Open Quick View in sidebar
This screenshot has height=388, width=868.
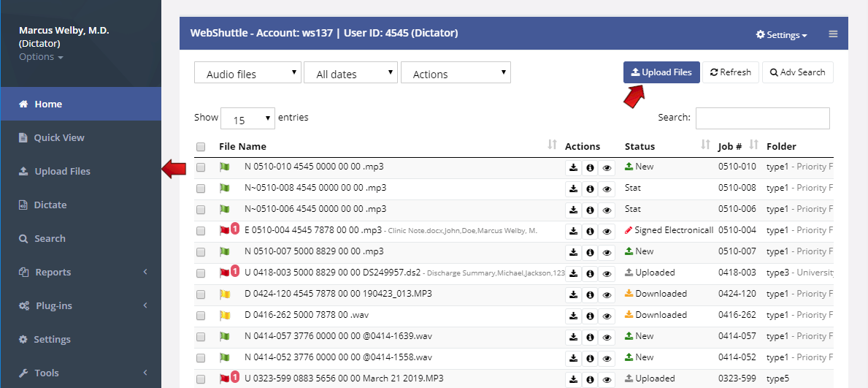pos(81,137)
